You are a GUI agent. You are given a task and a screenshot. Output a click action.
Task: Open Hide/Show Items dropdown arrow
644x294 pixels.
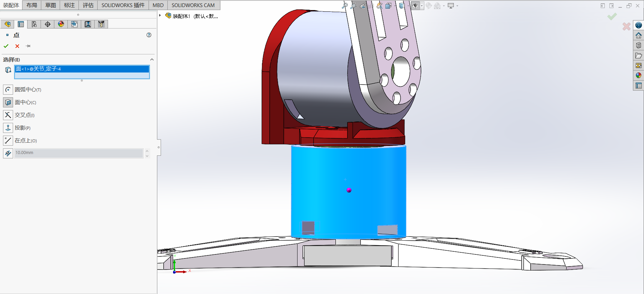coord(422,6)
